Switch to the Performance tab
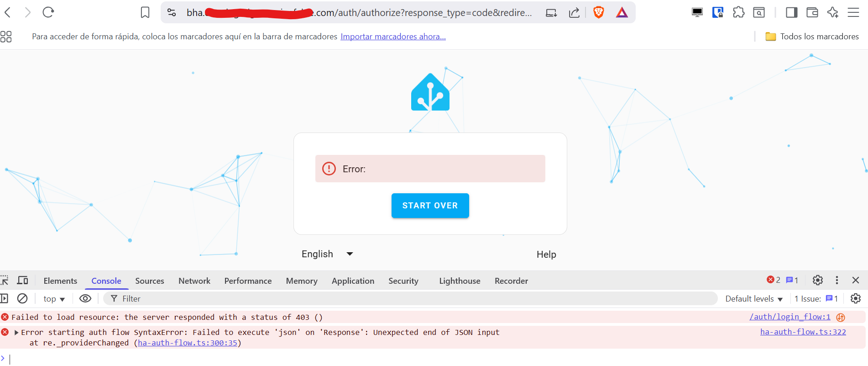Screen dimensions: 868x366 [x=248, y=281]
